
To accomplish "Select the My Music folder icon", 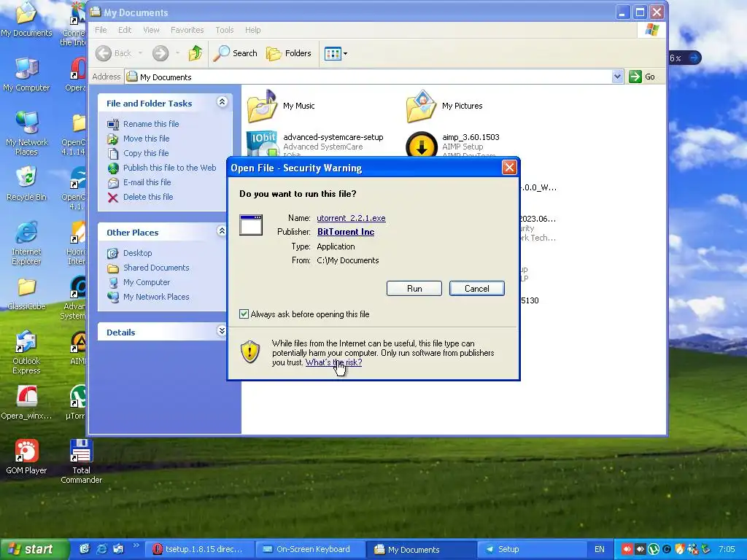I will tap(262, 106).
